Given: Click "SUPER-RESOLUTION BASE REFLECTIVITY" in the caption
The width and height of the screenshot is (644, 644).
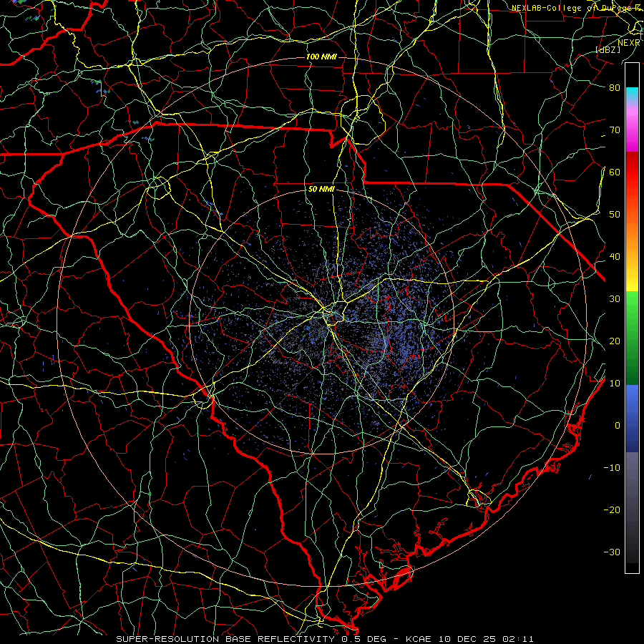Looking at the screenshot, I should [x=225, y=639].
